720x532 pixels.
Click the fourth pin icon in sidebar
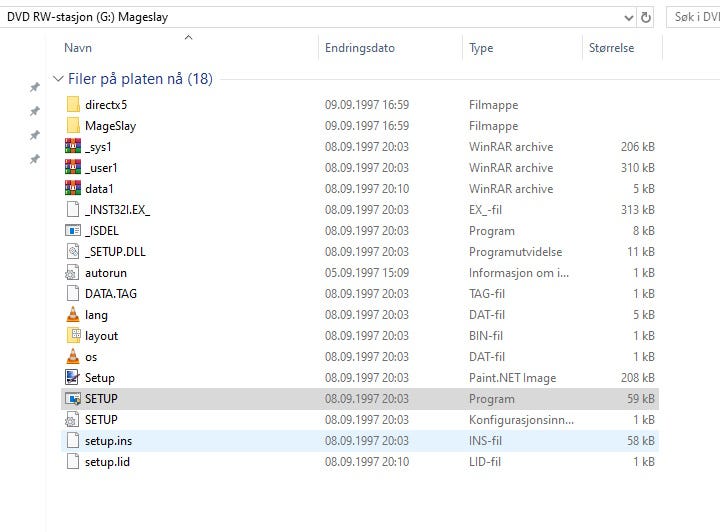[34, 159]
